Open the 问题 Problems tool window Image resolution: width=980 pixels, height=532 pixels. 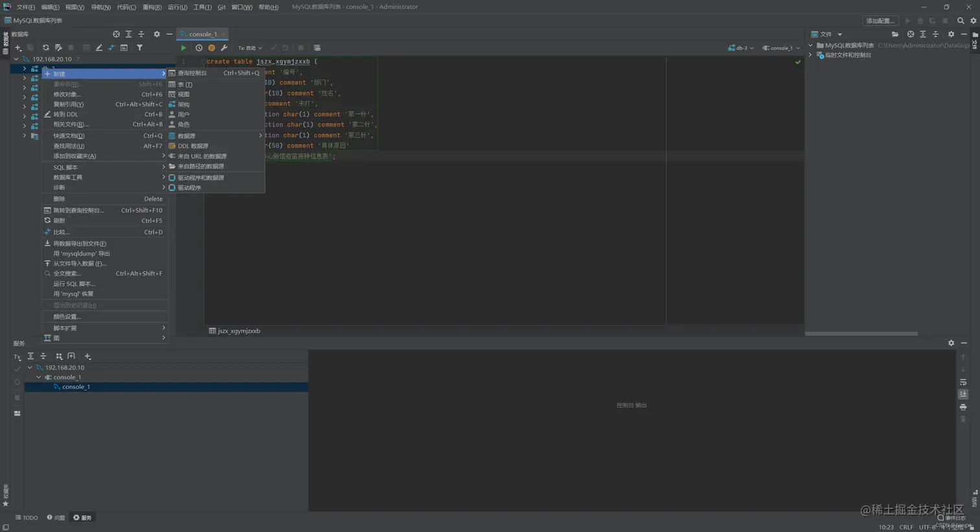[x=56, y=518]
